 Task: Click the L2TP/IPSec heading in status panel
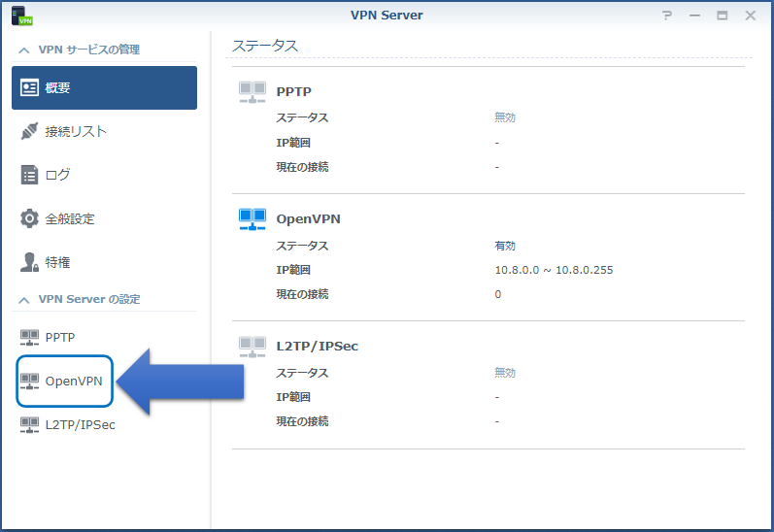(x=318, y=347)
